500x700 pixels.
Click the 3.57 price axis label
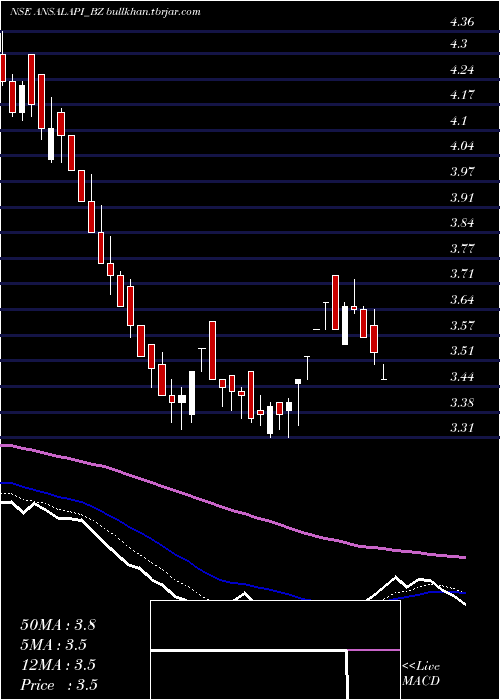462,325
